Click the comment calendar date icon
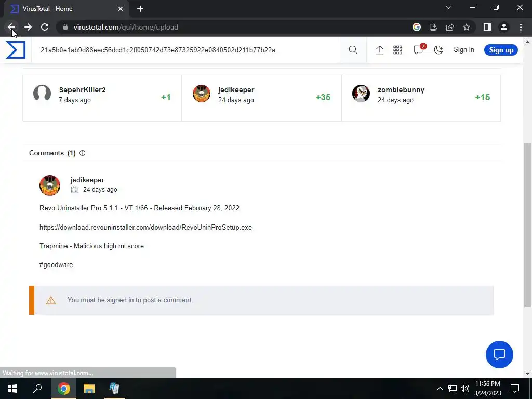Screen dimensions: 532x399 pyautogui.click(x=75, y=190)
